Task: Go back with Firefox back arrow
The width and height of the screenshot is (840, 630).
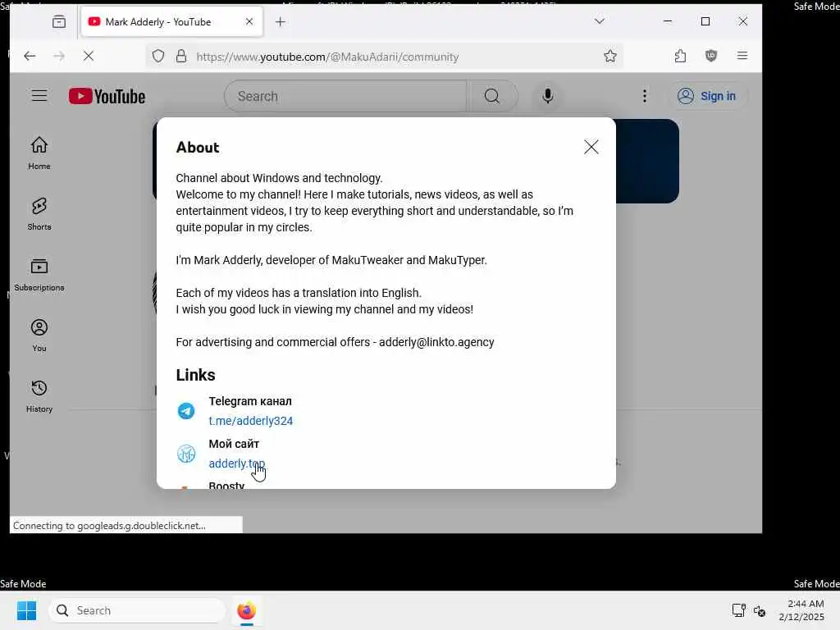Action: [30, 56]
